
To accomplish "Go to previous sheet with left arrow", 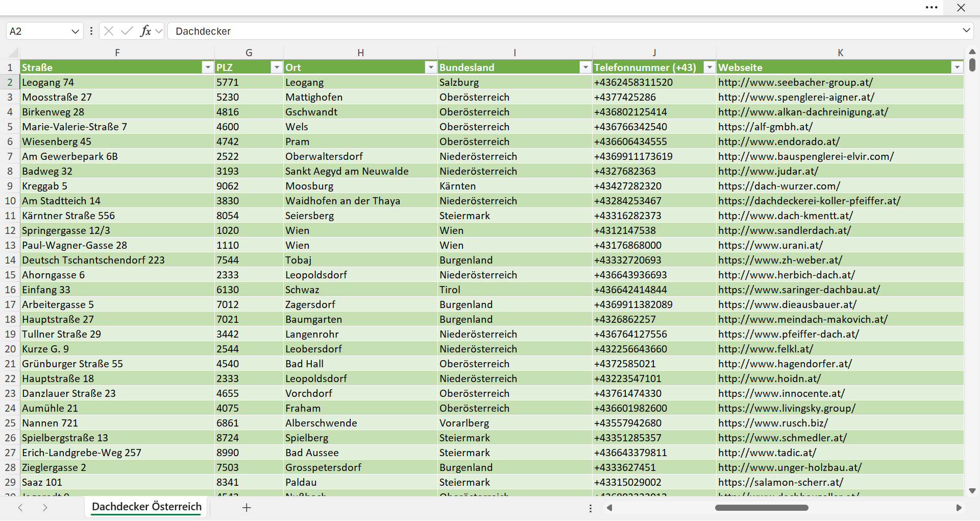I will pyautogui.click(x=20, y=508).
